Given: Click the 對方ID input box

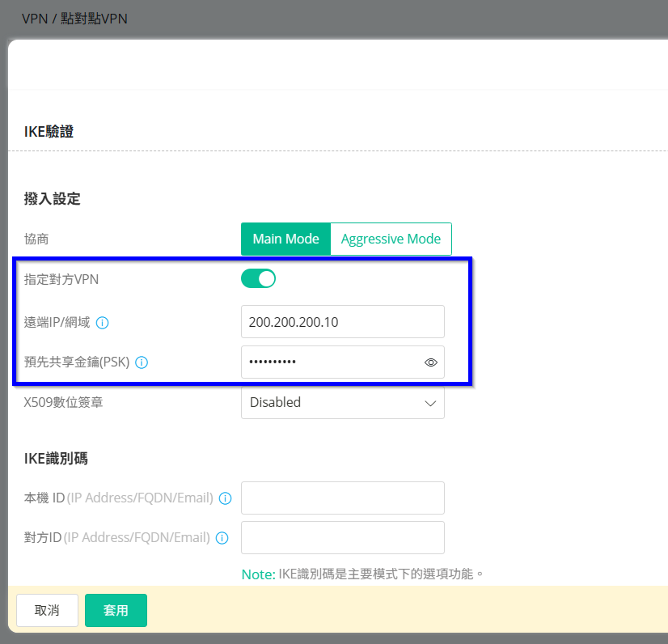Looking at the screenshot, I should tap(343, 538).
